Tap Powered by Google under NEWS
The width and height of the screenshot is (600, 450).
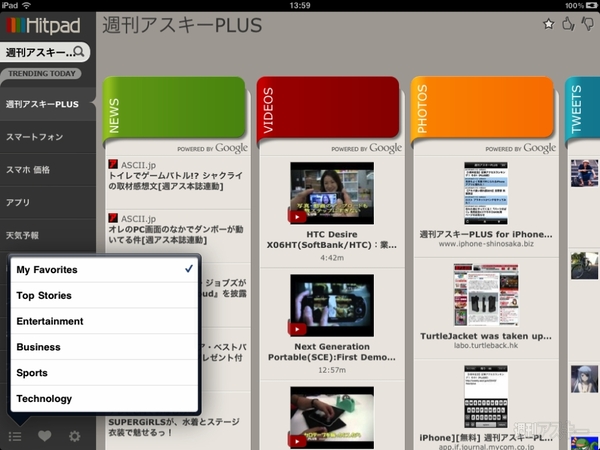212,148
